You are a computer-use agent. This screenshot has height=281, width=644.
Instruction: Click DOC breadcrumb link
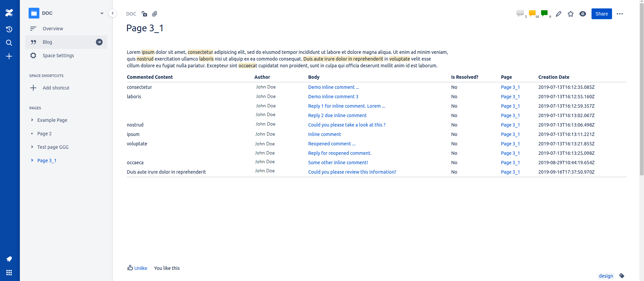click(x=131, y=14)
